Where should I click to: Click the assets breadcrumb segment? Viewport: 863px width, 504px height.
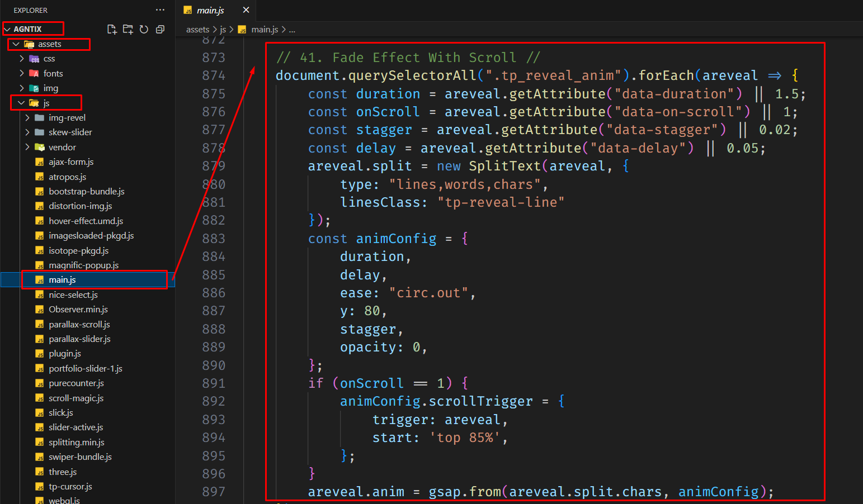[197, 30]
